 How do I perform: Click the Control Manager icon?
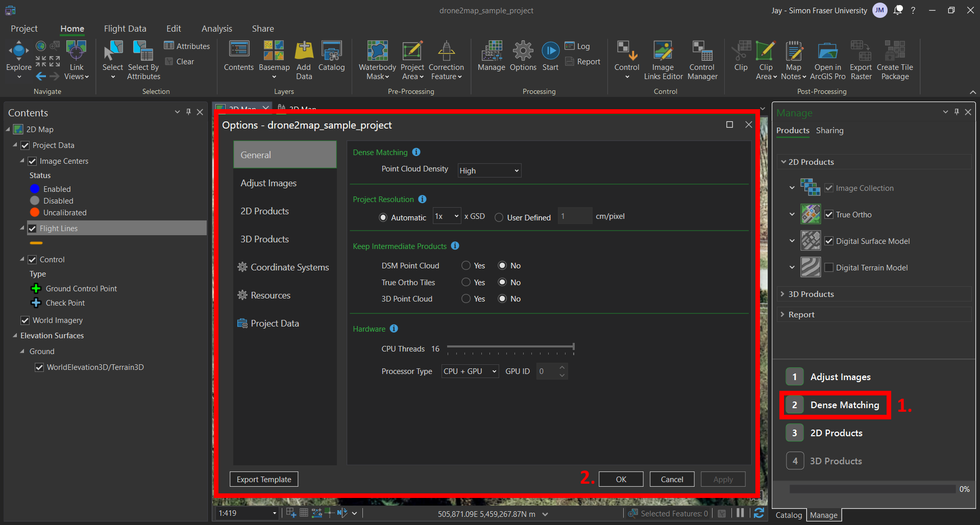point(702,51)
